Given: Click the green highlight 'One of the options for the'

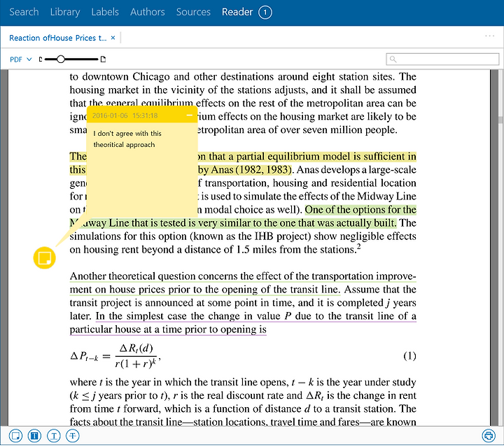Looking at the screenshot, I should click(360, 210).
